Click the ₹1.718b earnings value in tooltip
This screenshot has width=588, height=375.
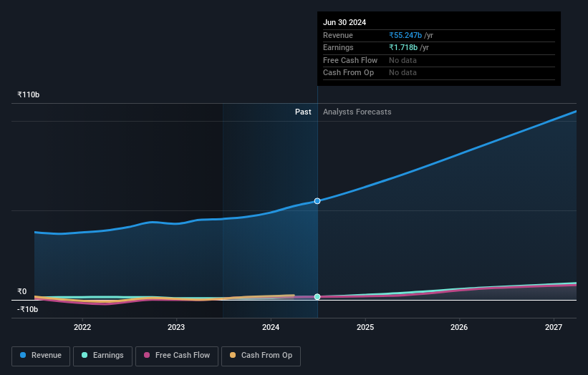(x=403, y=47)
